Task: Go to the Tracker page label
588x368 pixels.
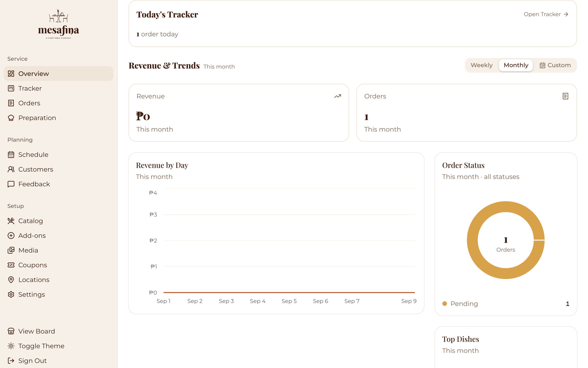Action: (30, 88)
